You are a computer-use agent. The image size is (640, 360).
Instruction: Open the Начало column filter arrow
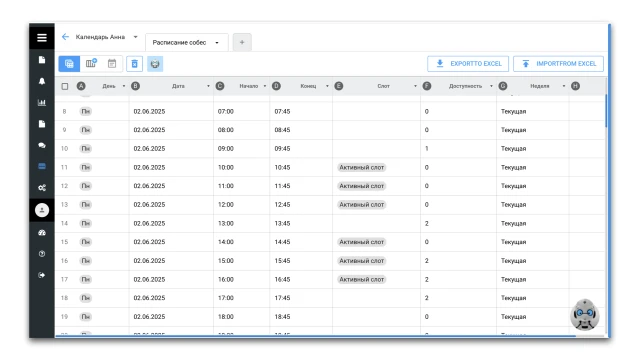[265, 86]
